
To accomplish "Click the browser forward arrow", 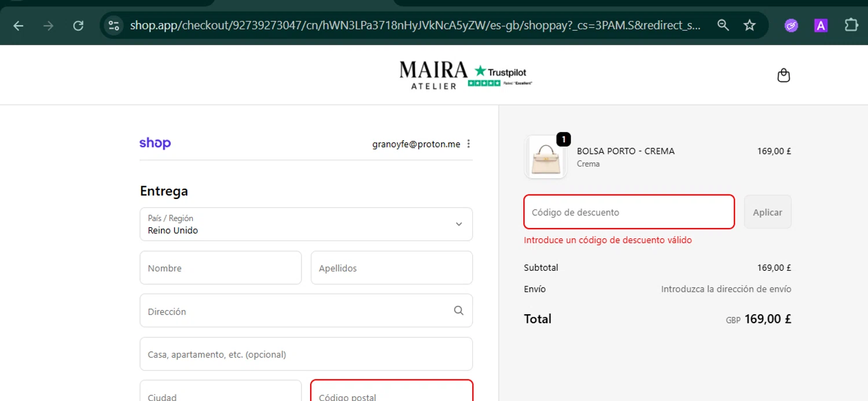I will coord(49,25).
